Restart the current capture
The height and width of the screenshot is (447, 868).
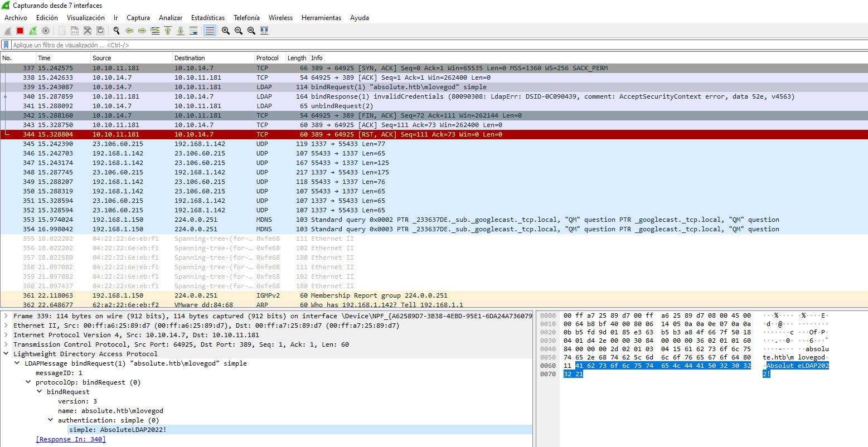click(33, 31)
